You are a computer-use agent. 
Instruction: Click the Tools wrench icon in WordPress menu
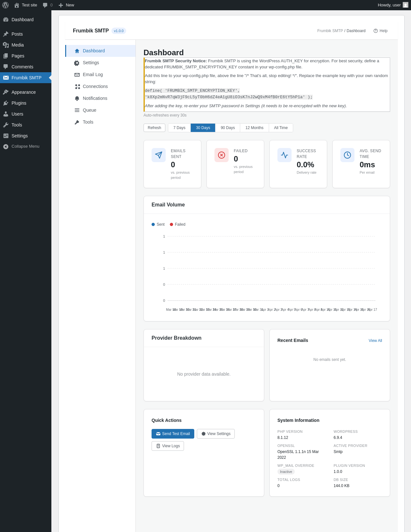[6, 125]
